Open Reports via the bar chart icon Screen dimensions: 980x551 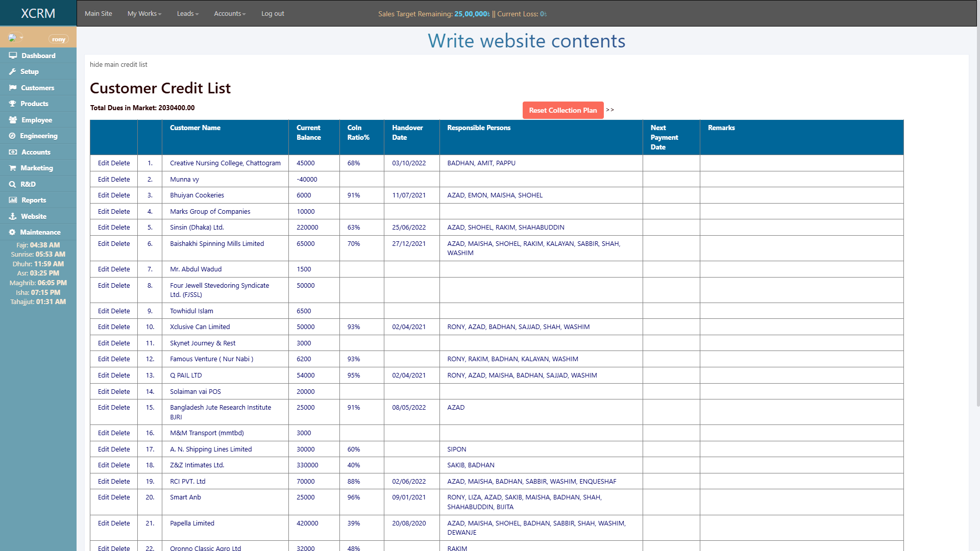click(13, 200)
